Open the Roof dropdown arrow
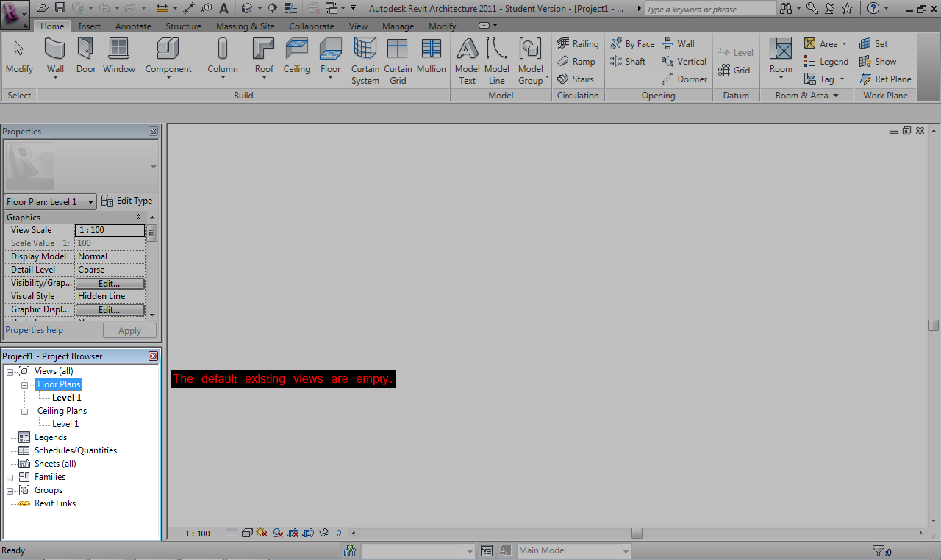Screen dimensions: 941x560 (x=264, y=78)
